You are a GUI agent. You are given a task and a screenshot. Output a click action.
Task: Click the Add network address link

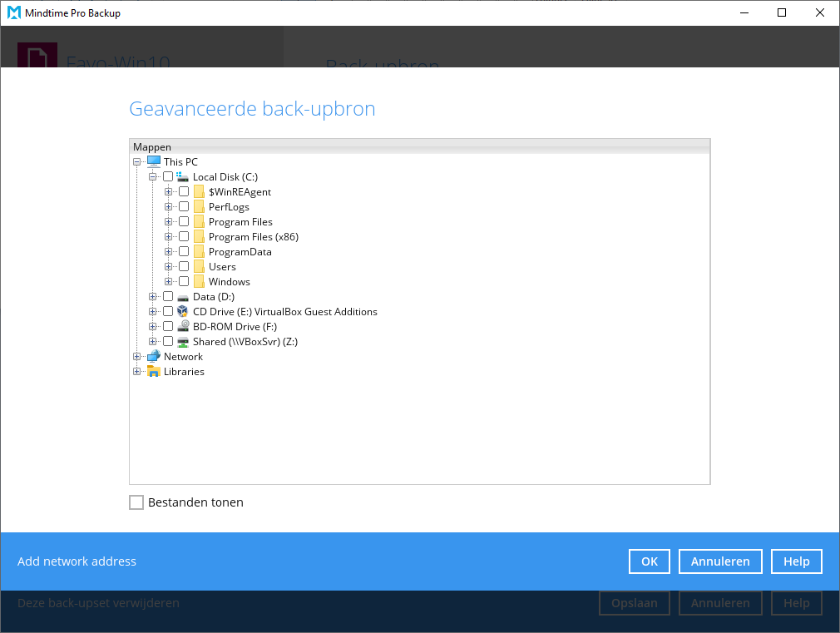pyautogui.click(x=77, y=561)
